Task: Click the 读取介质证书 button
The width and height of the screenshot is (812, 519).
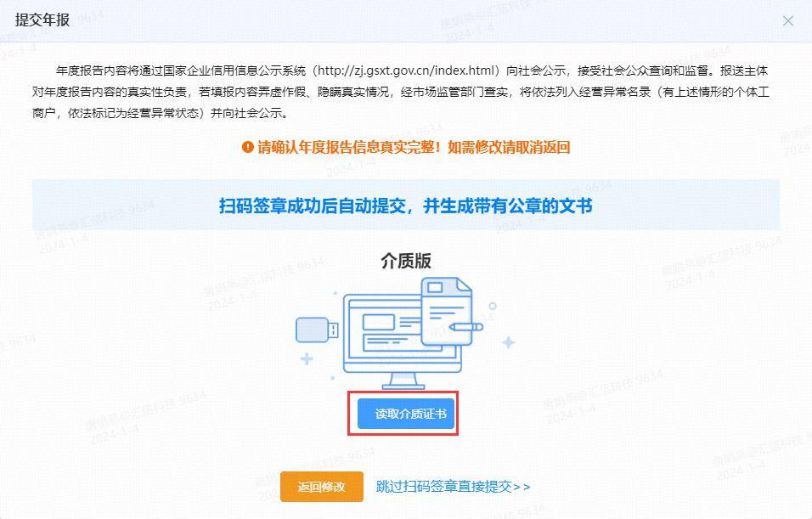Action: coord(405,414)
